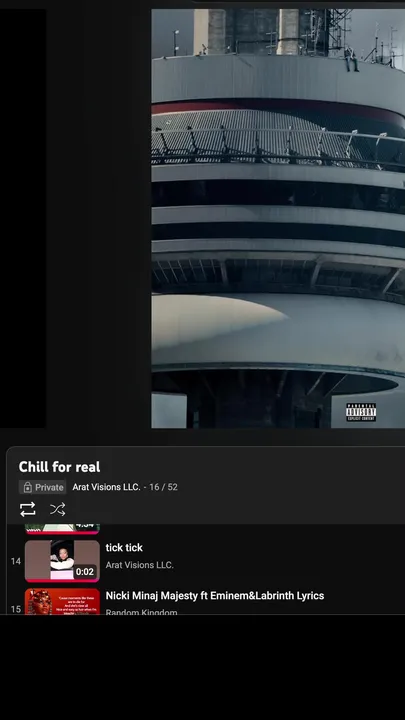Viewport: 405px width, 720px height.
Task: Open playlist owner Arat Visions LLC. beside Private
Action: coord(107,487)
